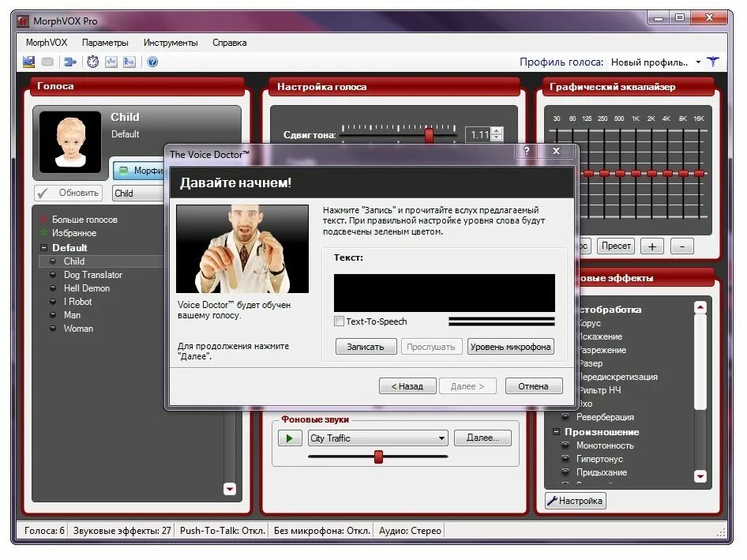Close the Voice Doctor dialog

coord(556,151)
